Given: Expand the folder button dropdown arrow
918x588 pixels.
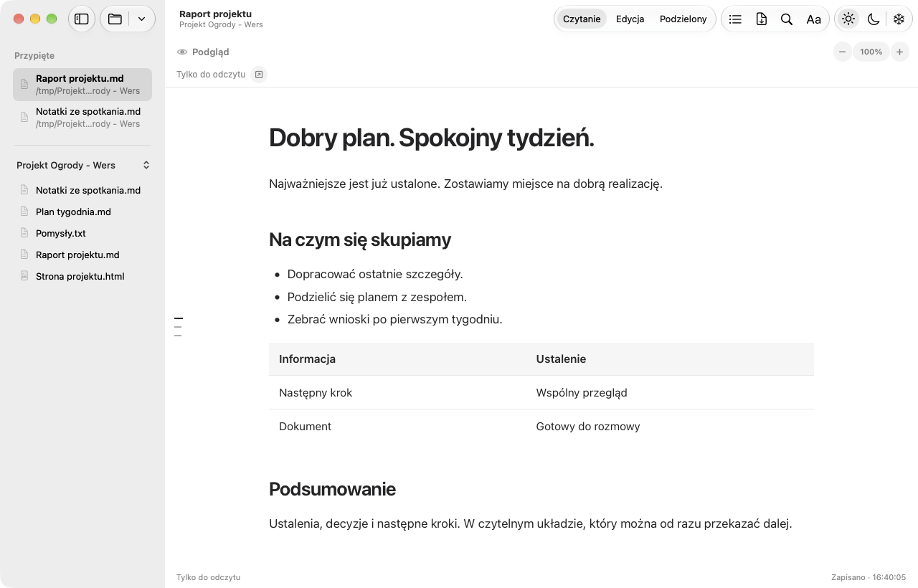Looking at the screenshot, I should coord(142,19).
